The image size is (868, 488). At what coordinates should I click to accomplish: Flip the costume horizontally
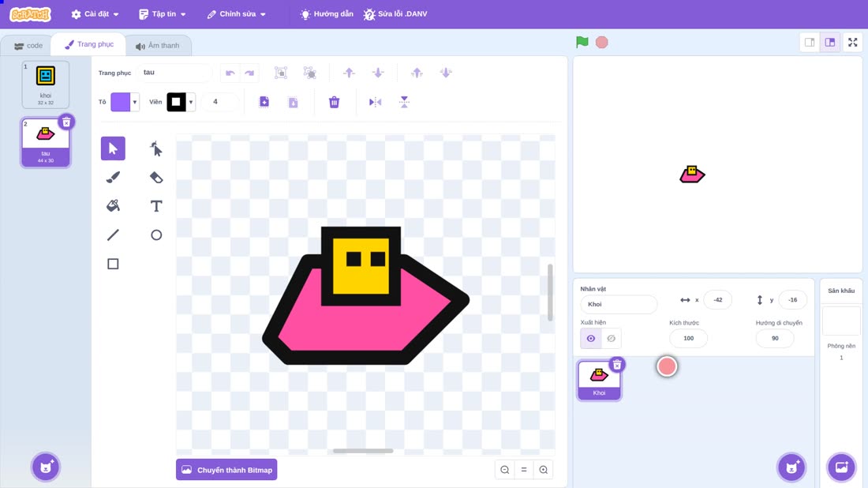point(376,102)
